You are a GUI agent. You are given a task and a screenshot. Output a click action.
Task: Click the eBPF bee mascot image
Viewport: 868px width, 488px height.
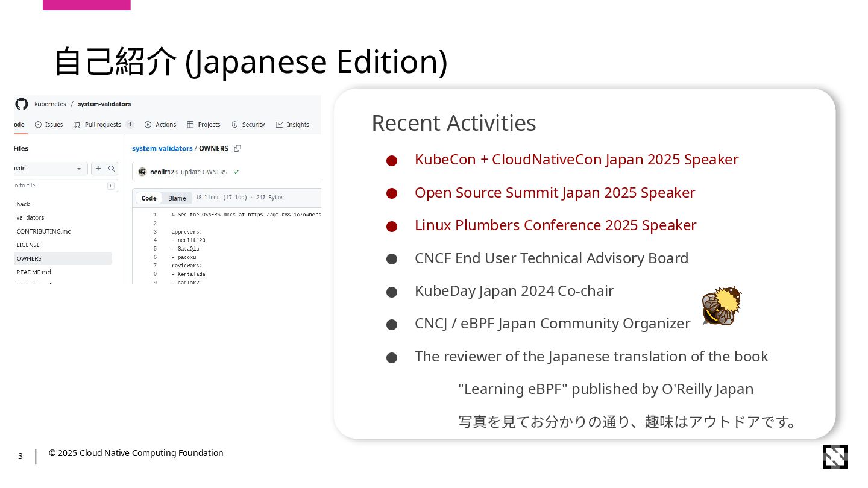pyautogui.click(x=722, y=306)
